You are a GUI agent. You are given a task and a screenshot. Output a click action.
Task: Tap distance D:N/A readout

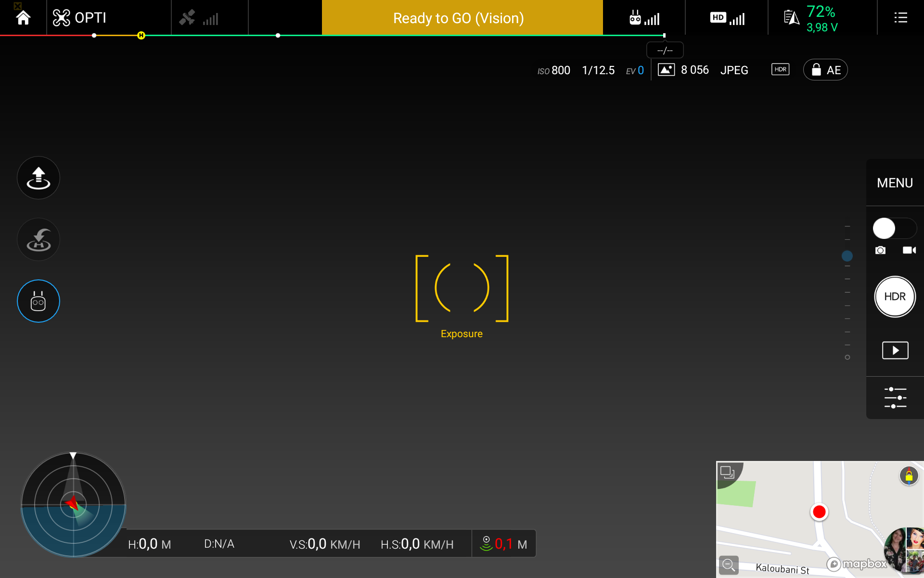point(219,544)
